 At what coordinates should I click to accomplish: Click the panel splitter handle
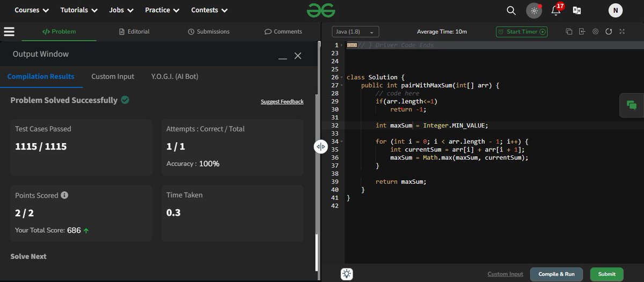(x=320, y=146)
